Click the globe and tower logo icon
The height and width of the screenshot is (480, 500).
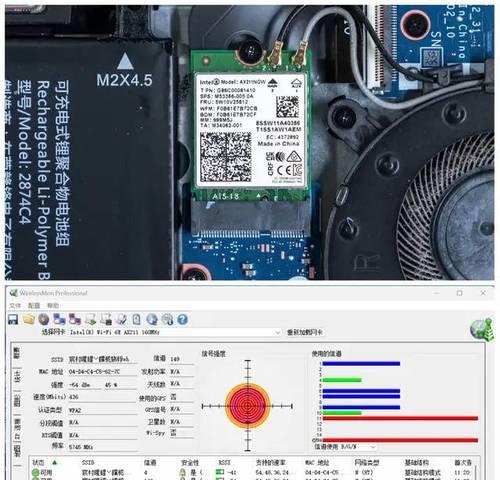481,330
